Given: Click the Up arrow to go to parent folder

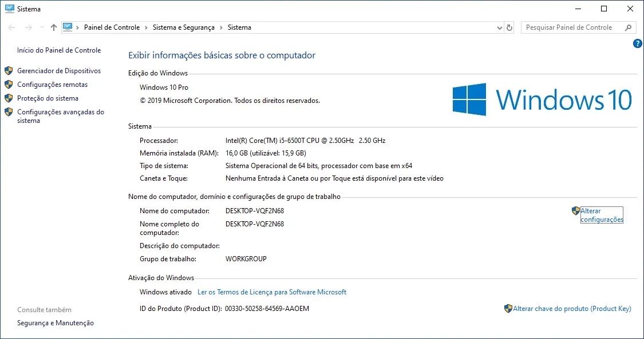Looking at the screenshot, I should [53, 27].
